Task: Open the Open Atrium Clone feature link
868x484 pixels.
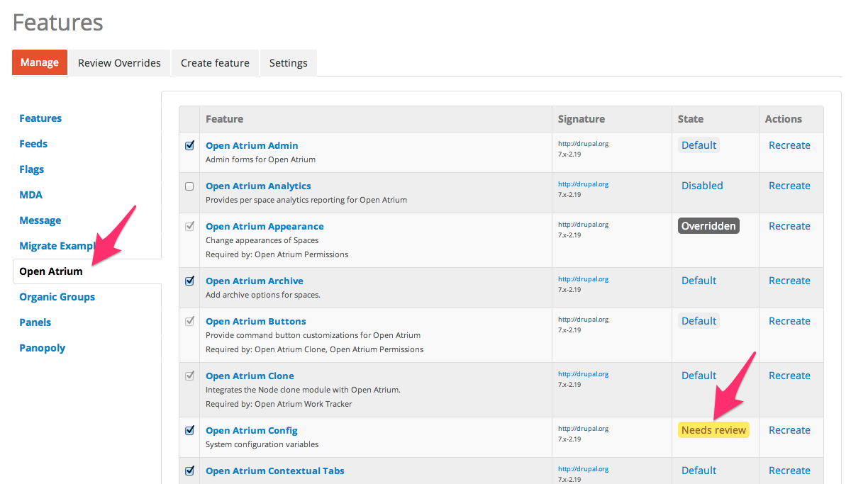Action: (250, 376)
